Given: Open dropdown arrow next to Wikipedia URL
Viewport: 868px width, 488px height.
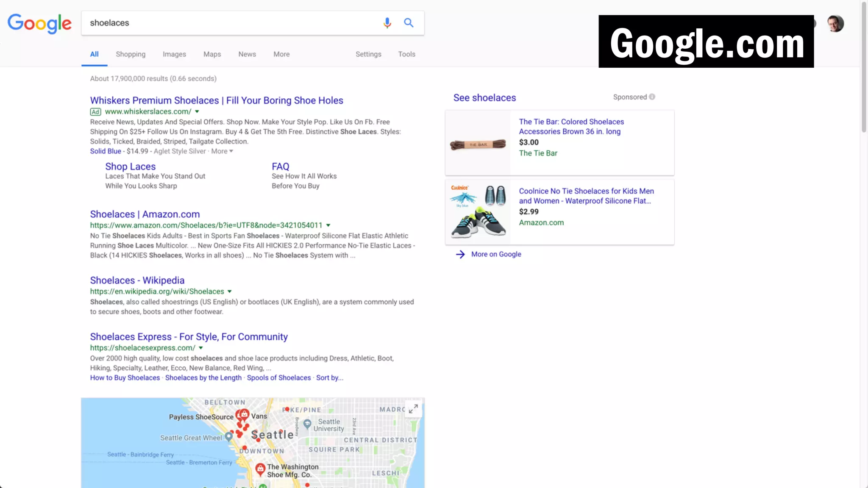Looking at the screenshot, I should pyautogui.click(x=230, y=291).
